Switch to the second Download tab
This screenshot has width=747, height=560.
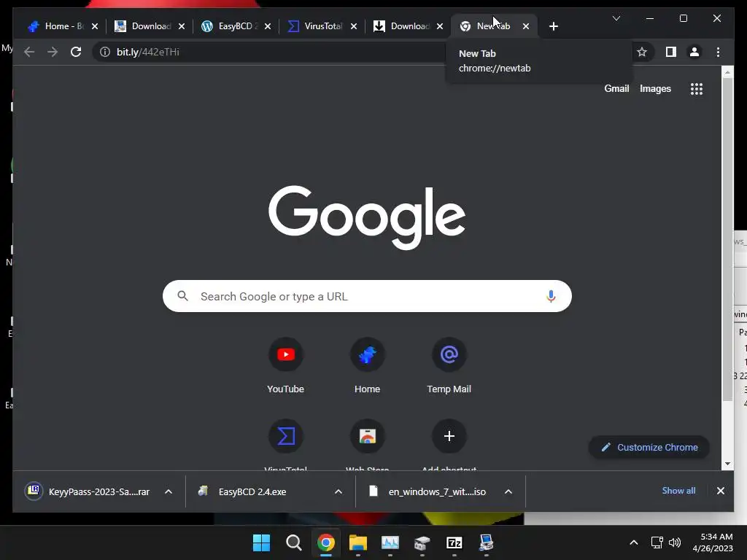(x=150, y=26)
